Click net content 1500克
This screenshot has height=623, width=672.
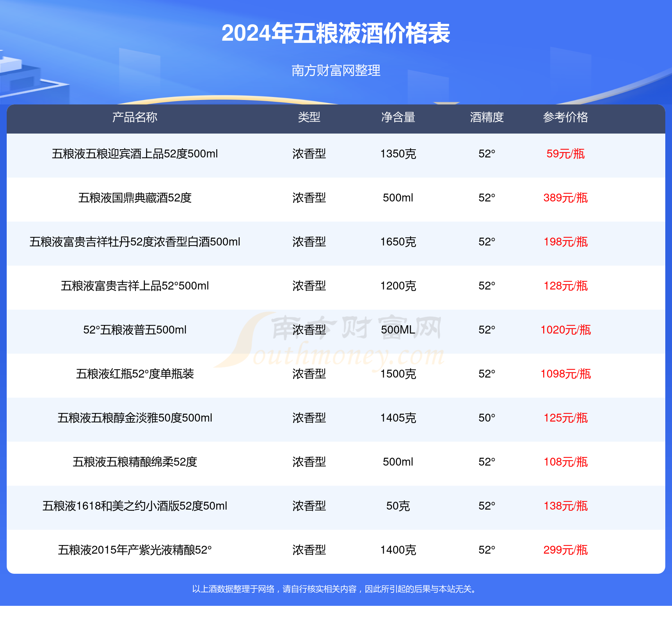pyautogui.click(x=398, y=374)
